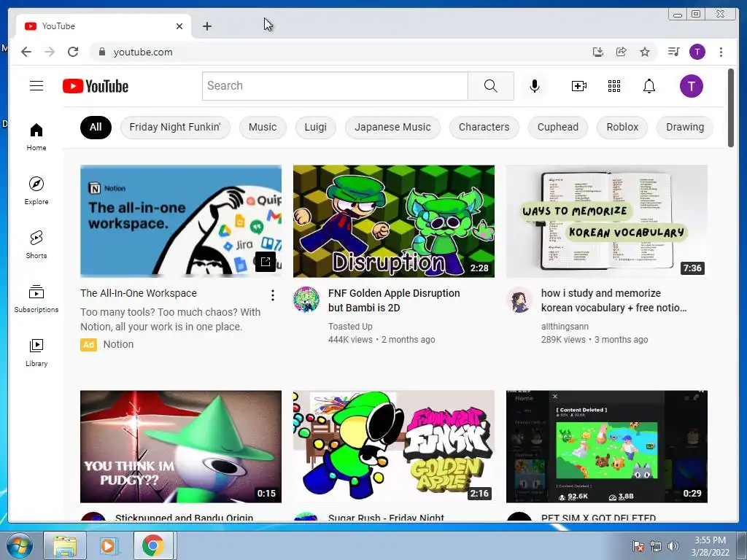The image size is (747, 560).
Task: Select the Roblox filter chip
Action: click(622, 127)
